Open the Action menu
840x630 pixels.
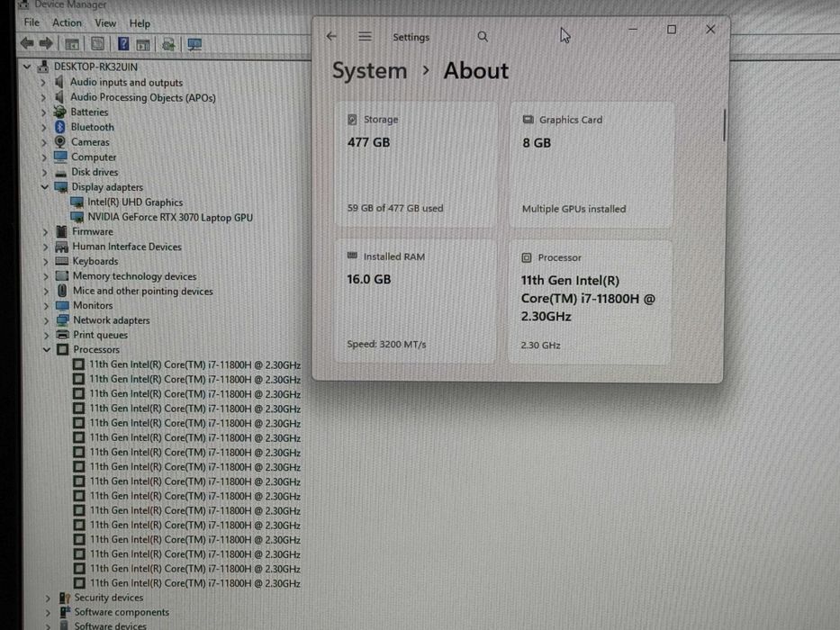click(67, 22)
